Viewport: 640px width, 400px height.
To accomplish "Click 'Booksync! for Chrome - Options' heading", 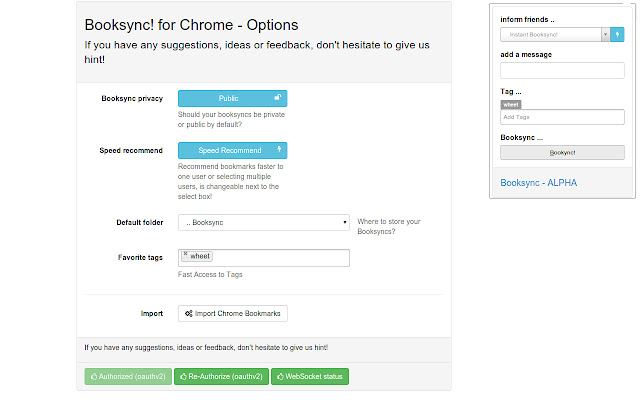I will tap(191, 25).
